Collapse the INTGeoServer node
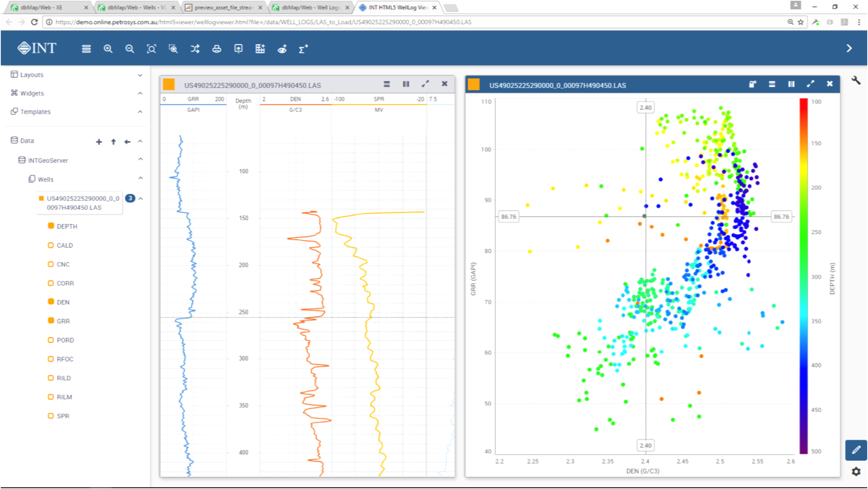This screenshot has height=489, width=868. point(141,159)
